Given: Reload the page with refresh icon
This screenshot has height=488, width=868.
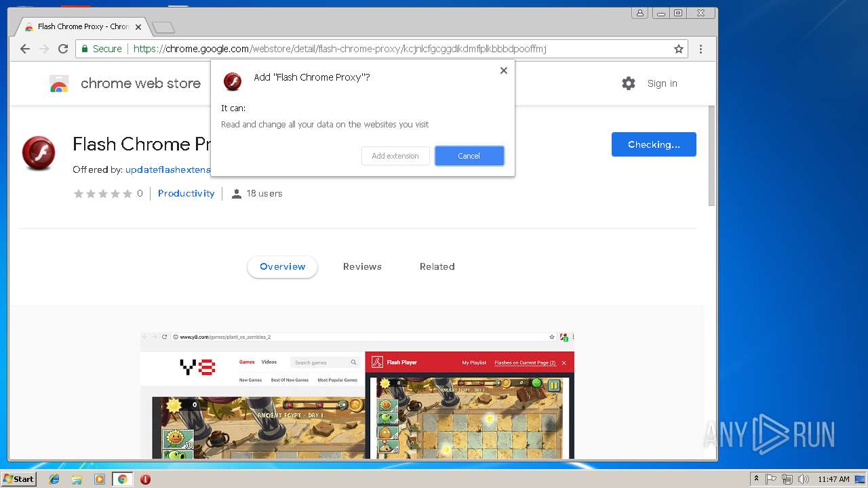Looking at the screenshot, I should (63, 49).
